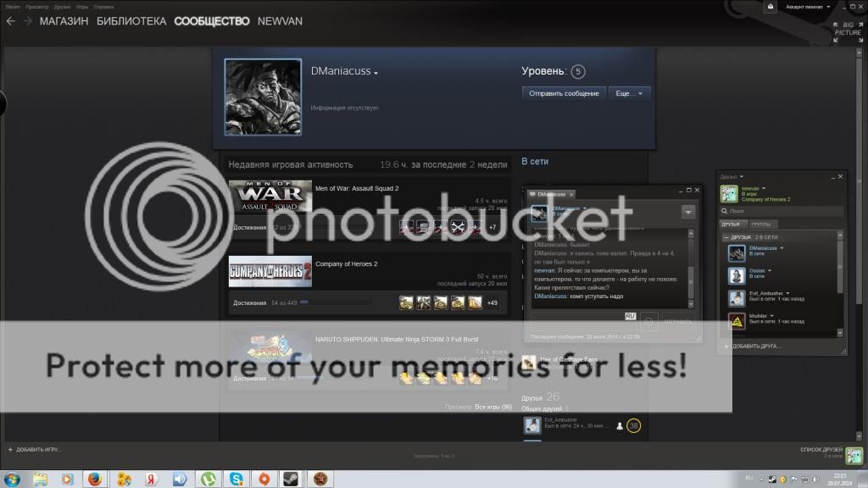Image resolution: width=868 pixels, height=488 pixels.
Task: Open the level 38 badge beside Evil_Ambusher
Action: 633,425
